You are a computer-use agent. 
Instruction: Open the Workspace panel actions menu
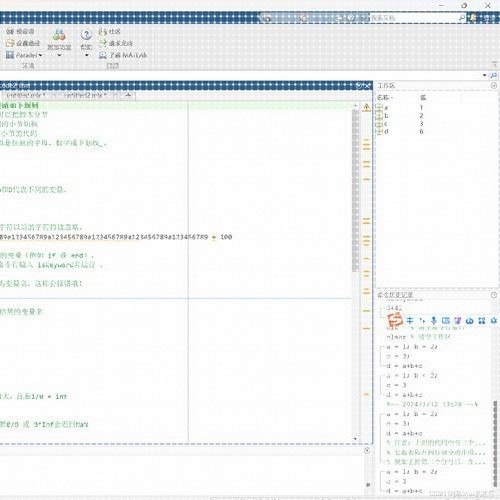[x=494, y=86]
